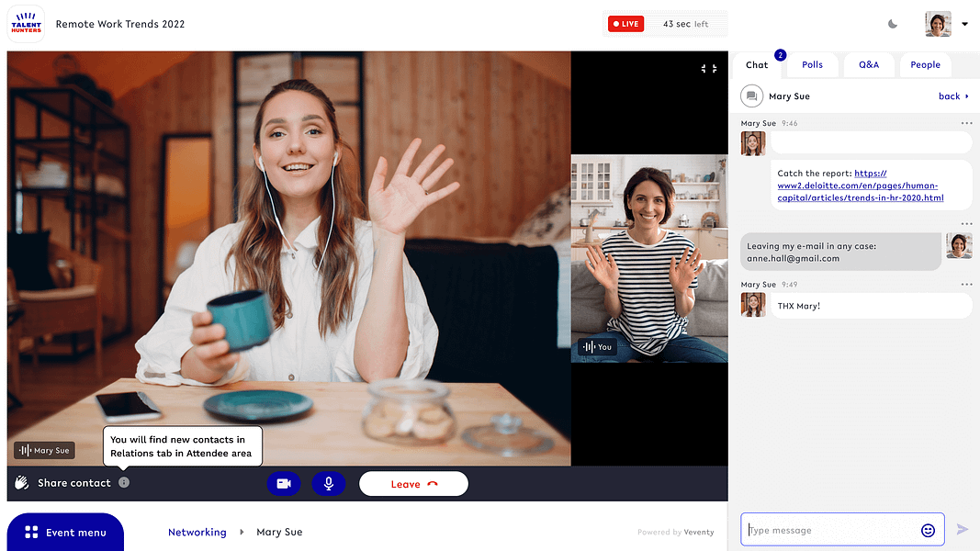The height and width of the screenshot is (551, 980).
Task: Click the You audio label on self video
Action: [597, 347]
